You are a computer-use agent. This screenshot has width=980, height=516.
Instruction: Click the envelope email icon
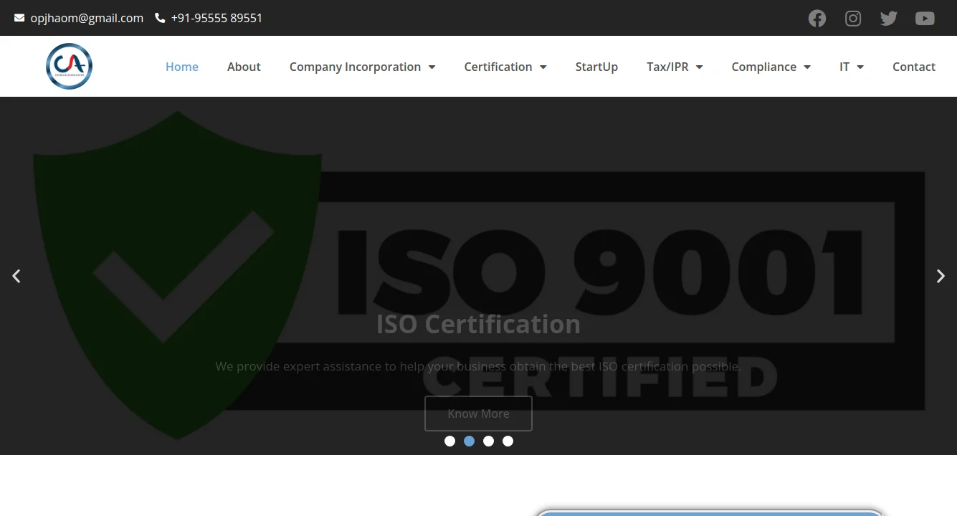point(19,18)
